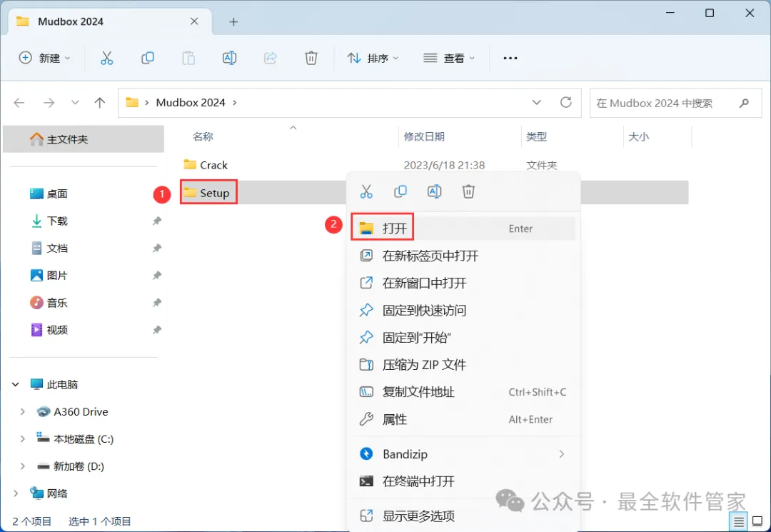Click the search magnifier icon
Viewport: 771px width, 532px height.
pos(744,103)
